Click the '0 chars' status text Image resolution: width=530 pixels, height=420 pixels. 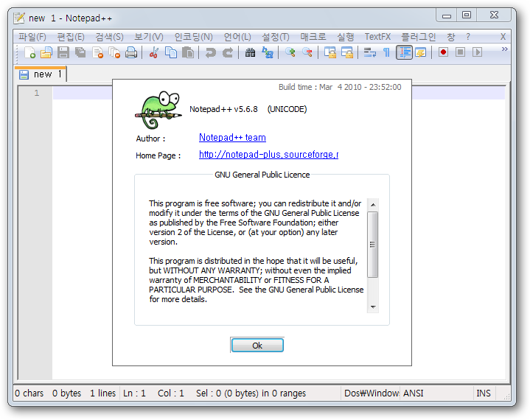pos(29,393)
